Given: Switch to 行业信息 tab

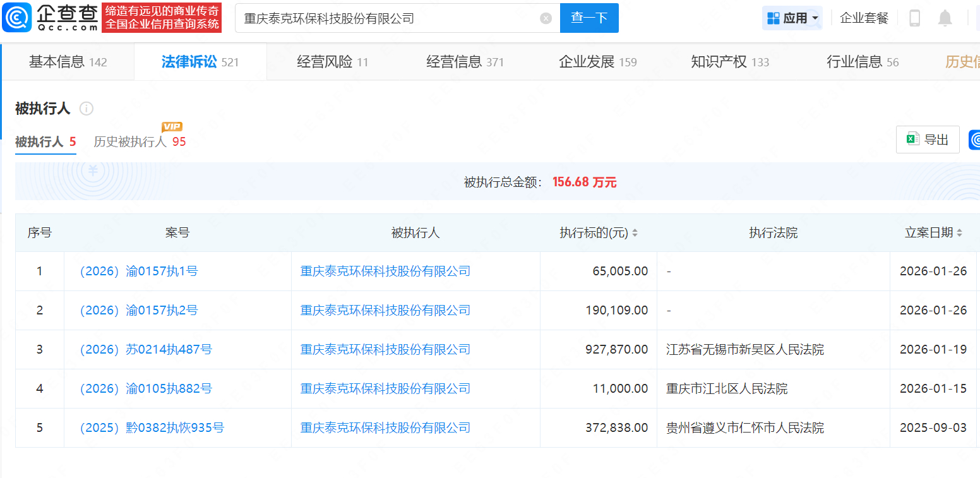Looking at the screenshot, I should tap(863, 62).
